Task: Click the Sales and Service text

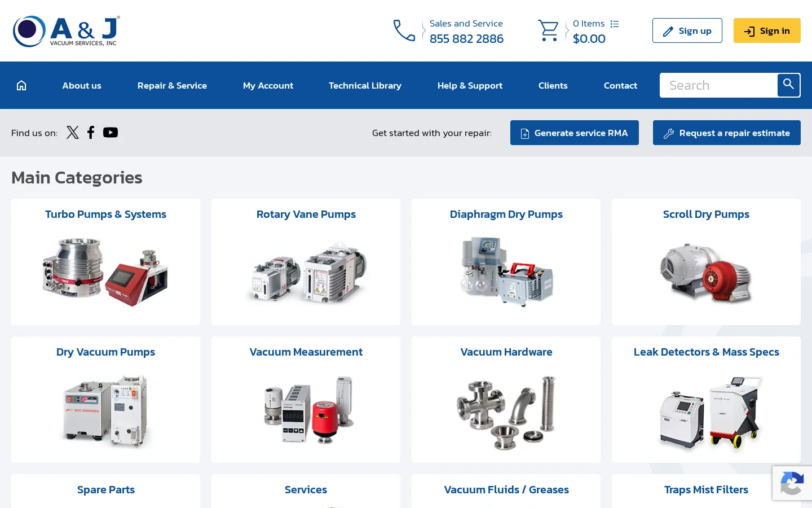Action: [466, 24]
